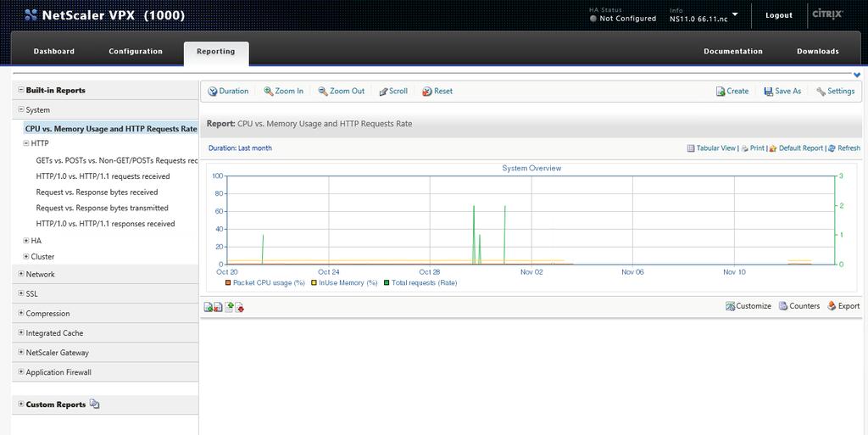Image resolution: width=868 pixels, height=435 pixels.
Task: Open the Documentation tab
Action: 733,52
